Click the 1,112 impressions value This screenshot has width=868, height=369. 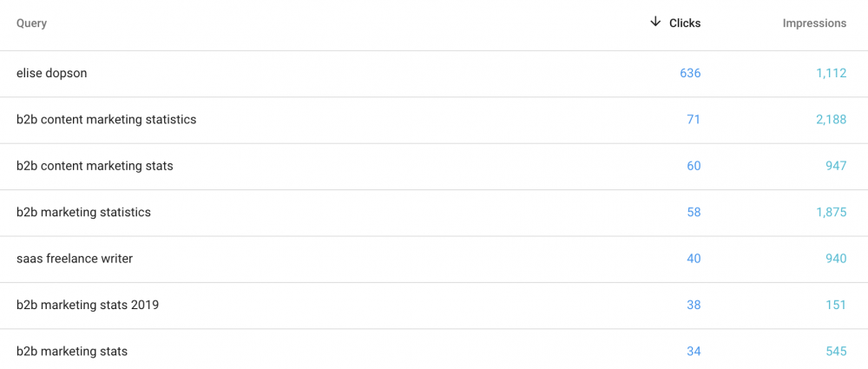pos(831,74)
